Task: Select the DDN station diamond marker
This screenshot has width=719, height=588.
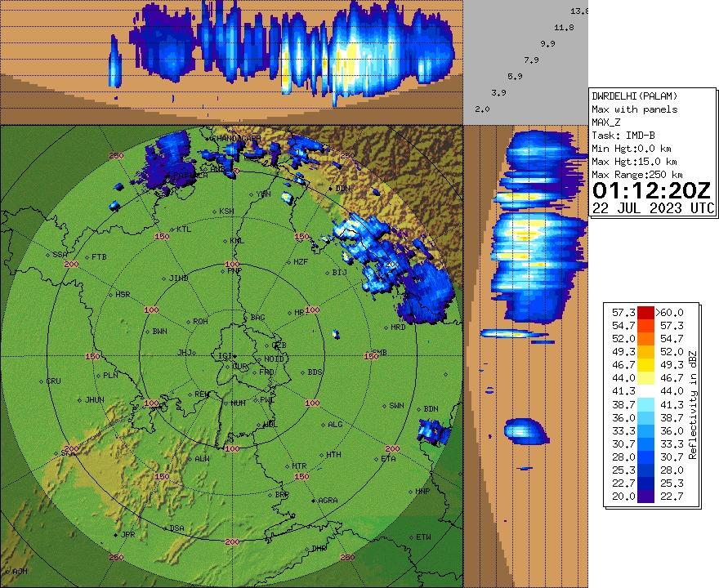Action: point(331,188)
